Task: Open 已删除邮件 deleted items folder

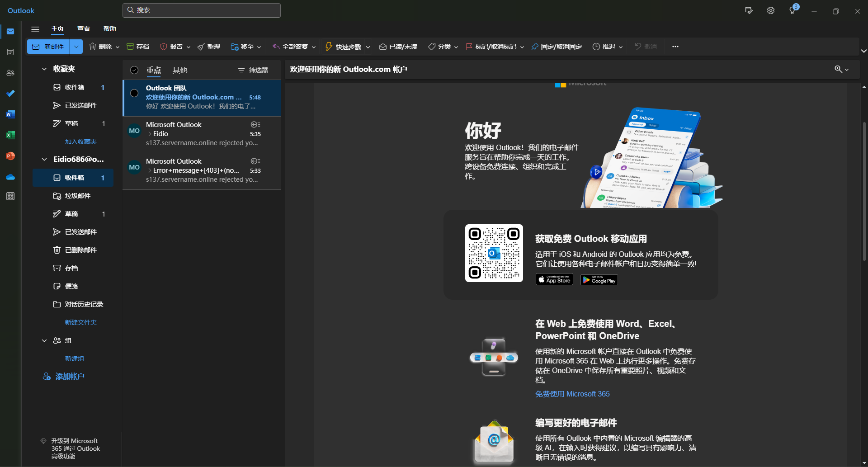Action: click(x=73, y=250)
